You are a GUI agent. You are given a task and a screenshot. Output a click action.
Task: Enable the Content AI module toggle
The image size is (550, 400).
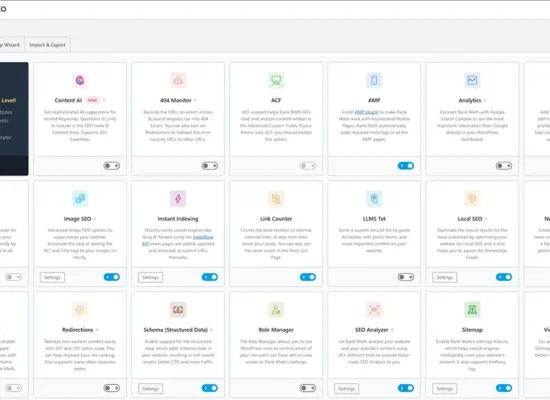tap(112, 166)
